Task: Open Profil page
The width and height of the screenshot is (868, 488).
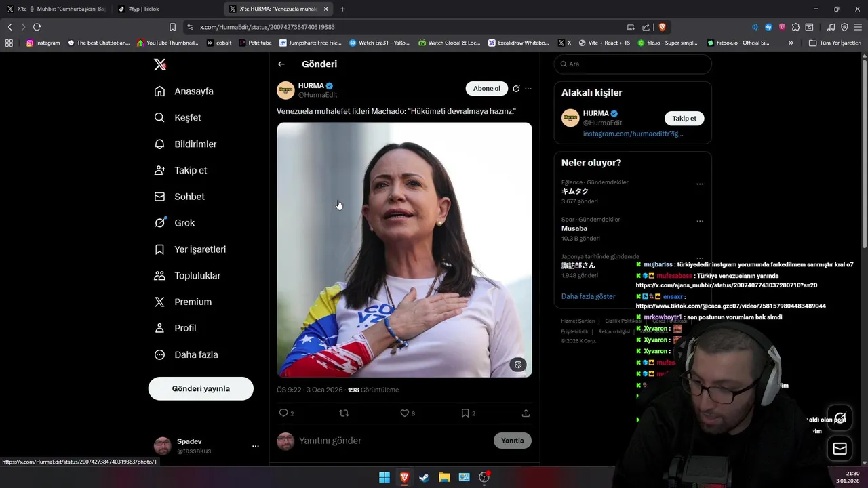Action: pyautogui.click(x=175, y=328)
